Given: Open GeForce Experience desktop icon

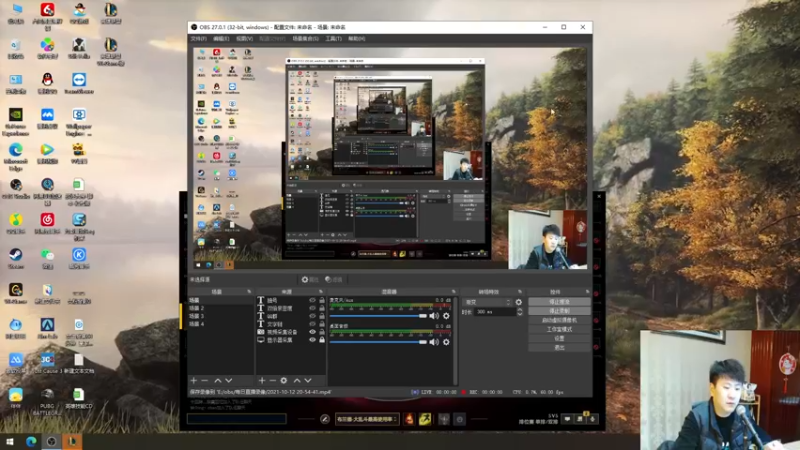Looking at the screenshot, I should pos(15,121).
